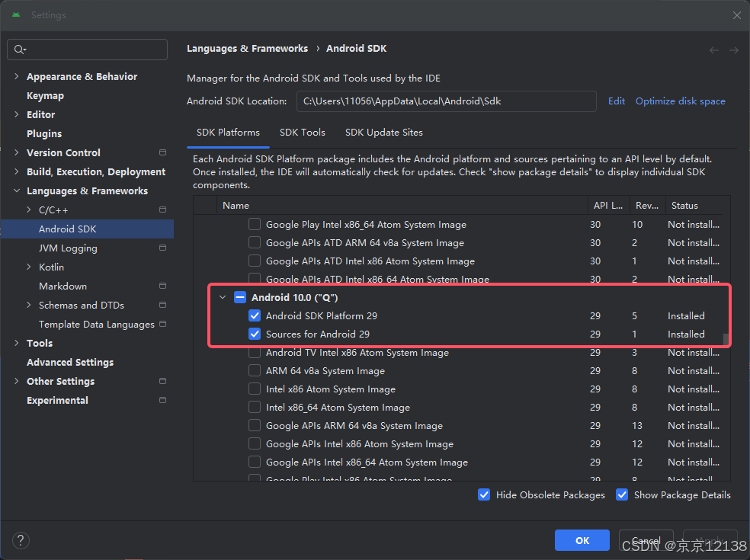
Task: Click the Android SDK Location path field
Action: coord(447,101)
